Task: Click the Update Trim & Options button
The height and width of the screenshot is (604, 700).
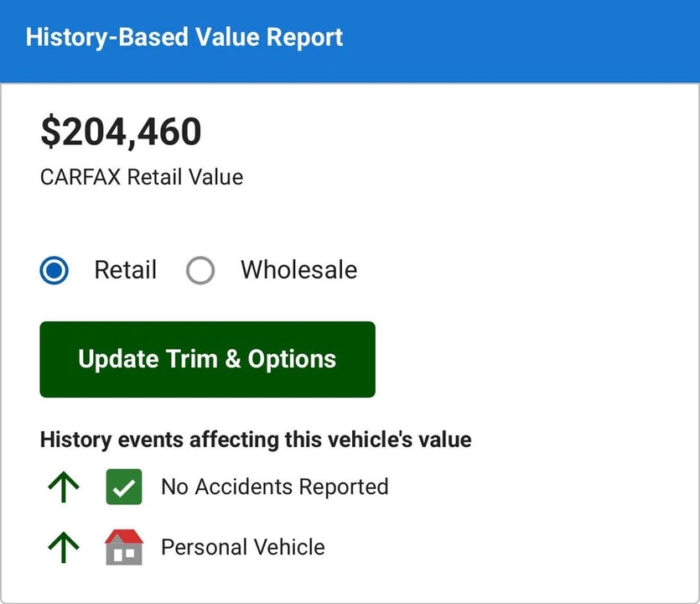Action: (x=208, y=359)
